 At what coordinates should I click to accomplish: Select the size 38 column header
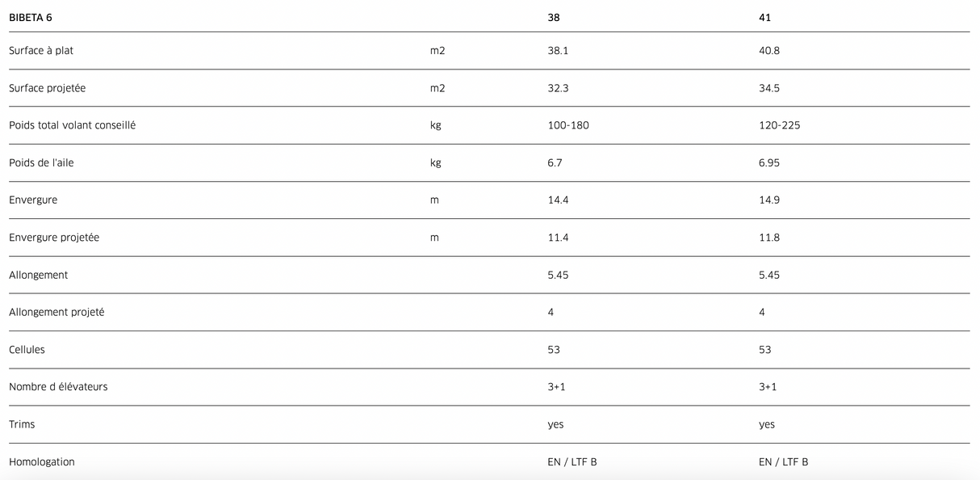[554, 16]
